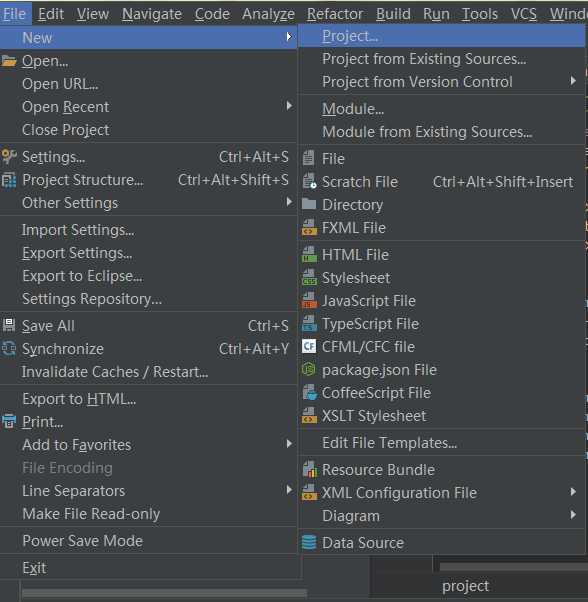This screenshot has height=602, width=588.
Task: Select Module from Existing Sources...
Action: tap(442, 132)
